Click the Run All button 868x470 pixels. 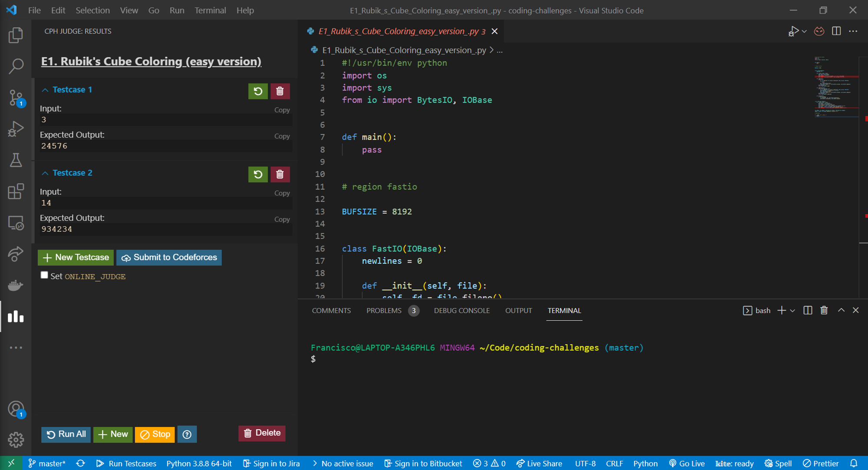click(66, 434)
